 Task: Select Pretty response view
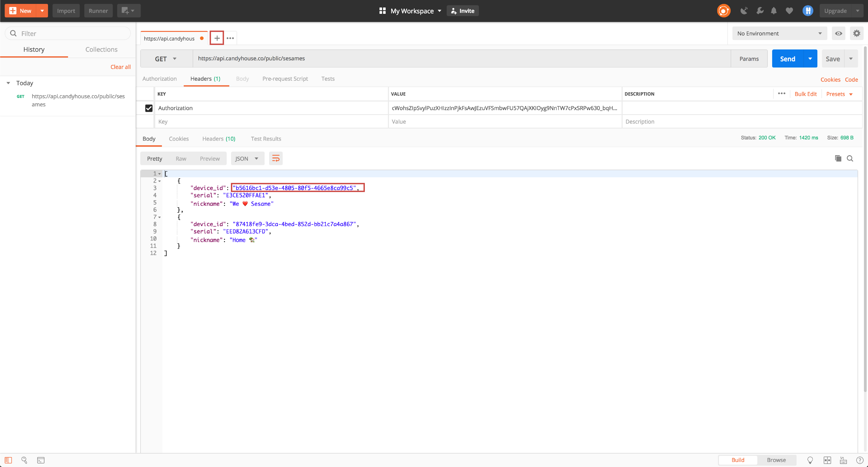tap(154, 159)
